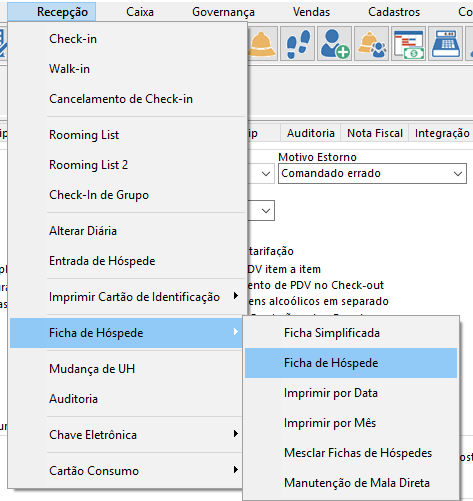
Task: Click the cash register toolbar icon
Action: pos(445,44)
